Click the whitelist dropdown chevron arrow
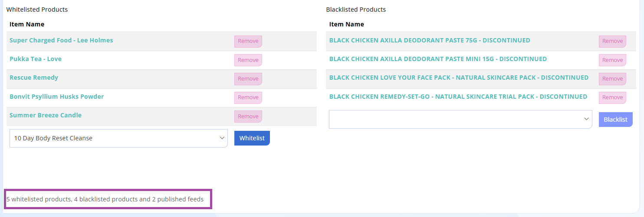Image resolution: width=644 pixels, height=217 pixels. tap(222, 138)
